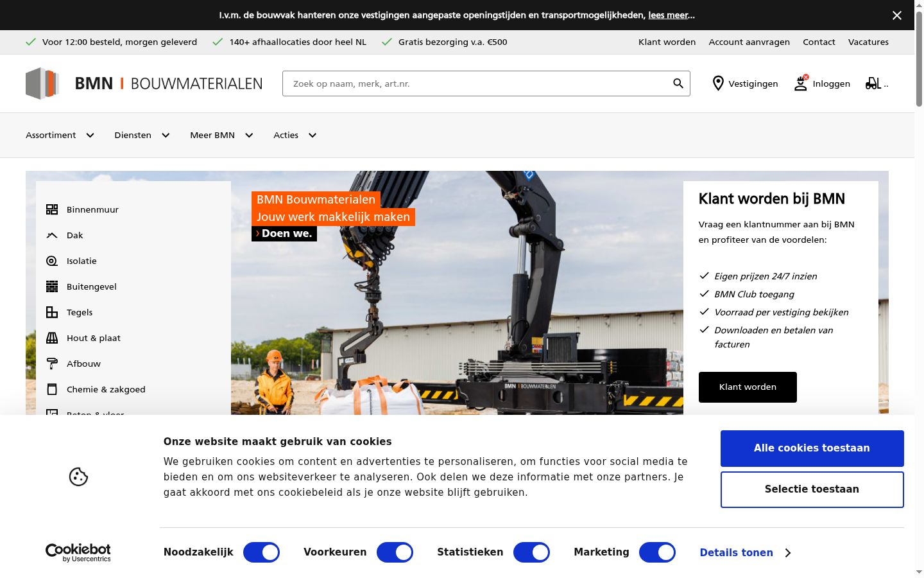Click the Inloggen user icon
The width and height of the screenshot is (924, 578).
[x=801, y=83]
